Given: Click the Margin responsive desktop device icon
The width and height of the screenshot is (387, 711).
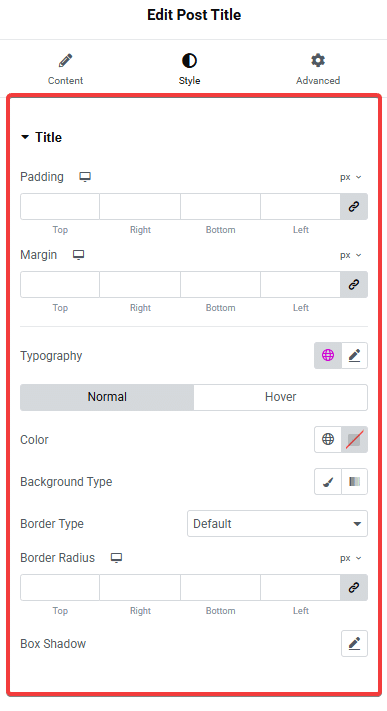Looking at the screenshot, I should pos(78,255).
